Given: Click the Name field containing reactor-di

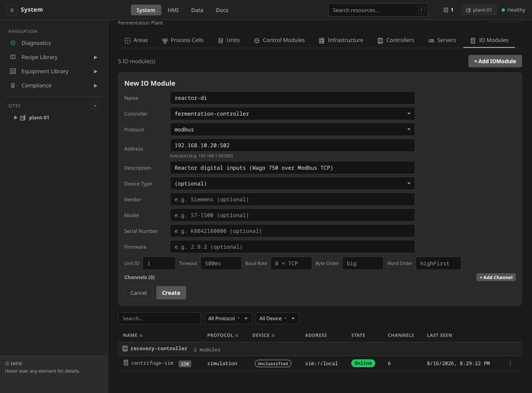Looking at the screenshot, I should (x=292, y=98).
